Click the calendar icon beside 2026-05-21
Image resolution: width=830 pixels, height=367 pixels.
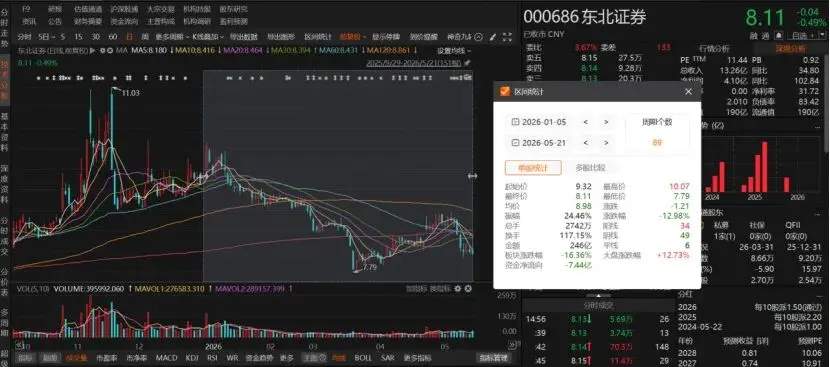click(515, 143)
